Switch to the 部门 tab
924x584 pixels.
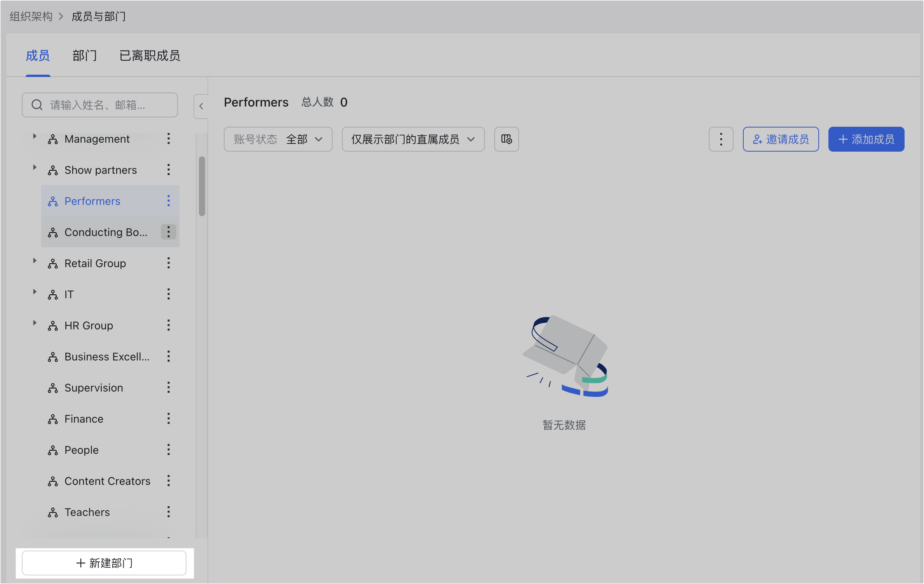tap(85, 56)
